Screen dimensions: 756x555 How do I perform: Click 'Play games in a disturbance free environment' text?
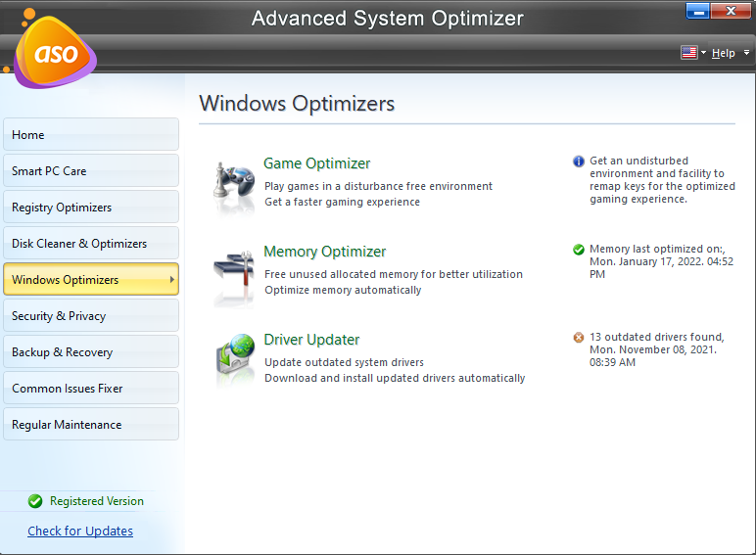[x=378, y=186]
